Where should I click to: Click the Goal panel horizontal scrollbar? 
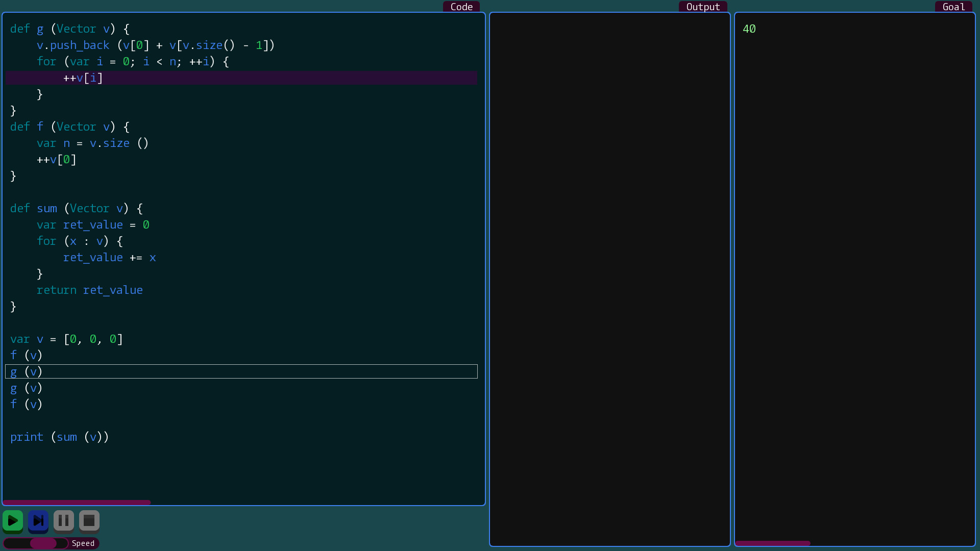(773, 543)
